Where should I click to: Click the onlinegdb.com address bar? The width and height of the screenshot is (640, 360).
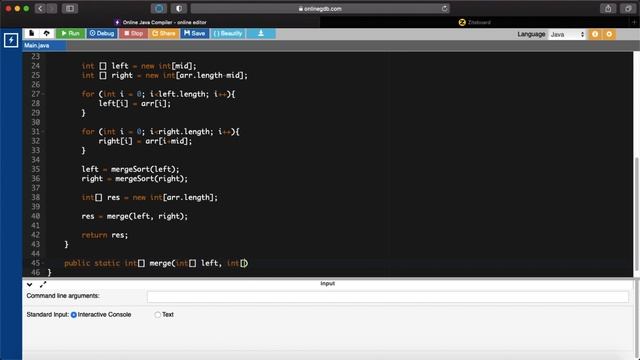click(320, 9)
